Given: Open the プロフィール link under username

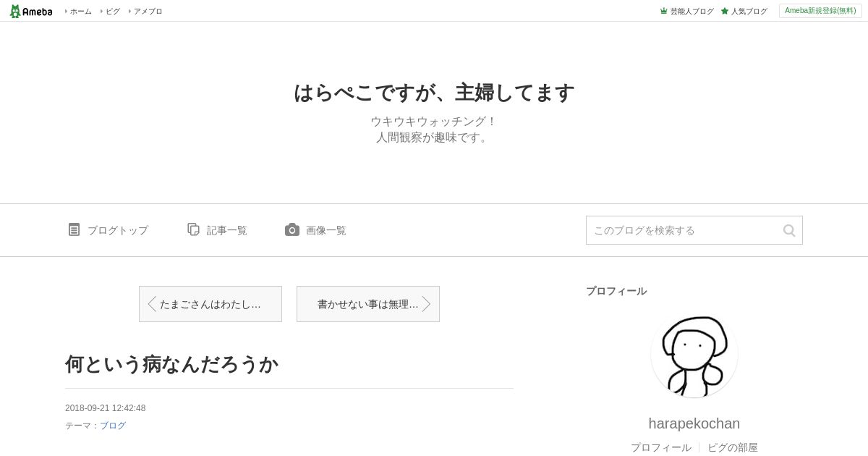Looking at the screenshot, I should tap(661, 447).
